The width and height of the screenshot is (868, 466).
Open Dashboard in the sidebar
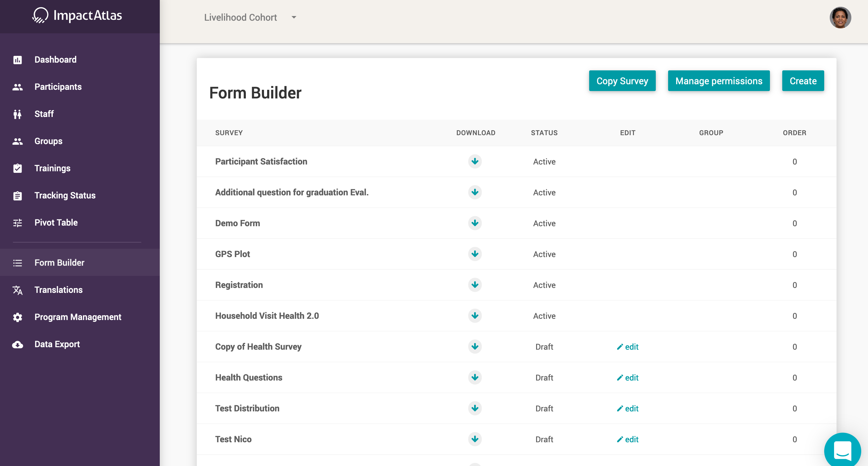coord(55,60)
